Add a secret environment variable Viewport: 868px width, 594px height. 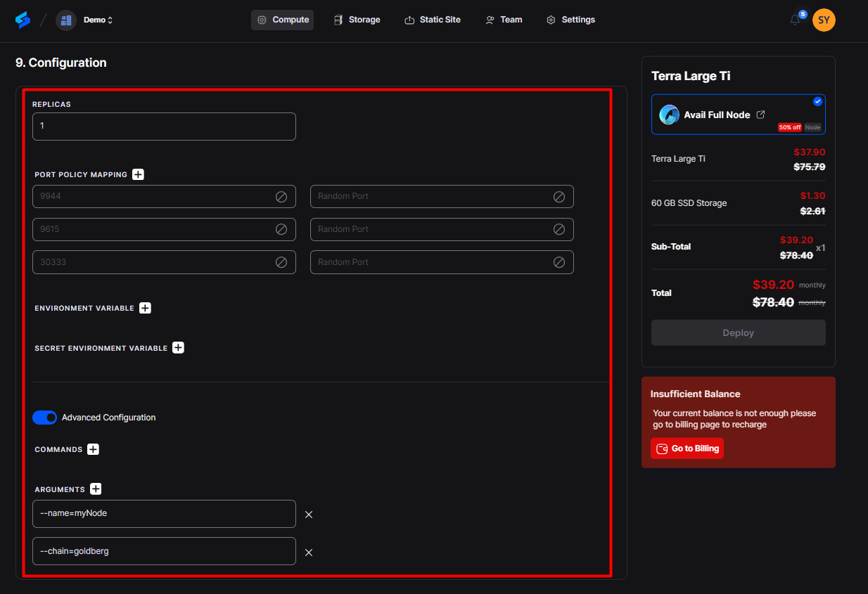[x=178, y=348]
